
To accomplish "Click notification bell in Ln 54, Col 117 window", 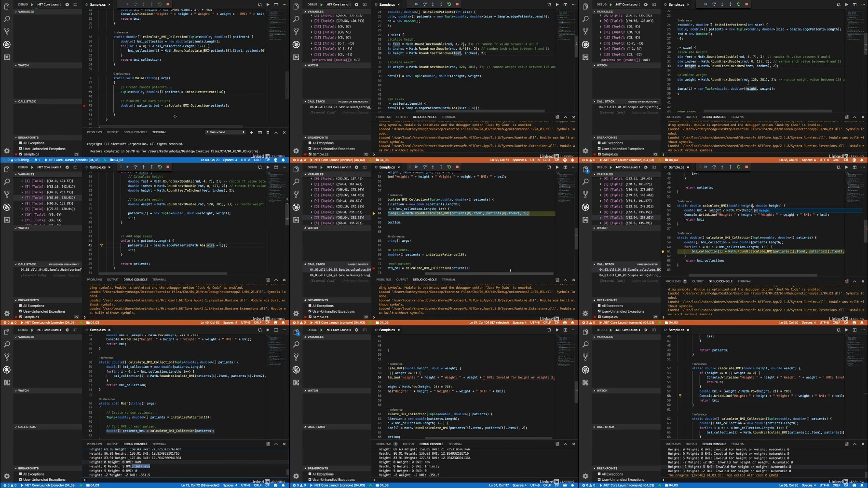I will tap(573, 485).
